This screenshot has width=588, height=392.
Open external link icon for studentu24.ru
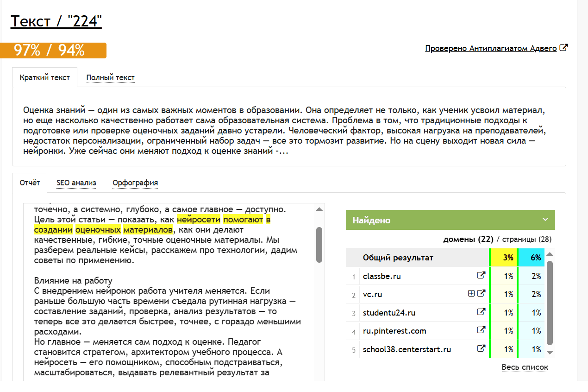pos(481,312)
